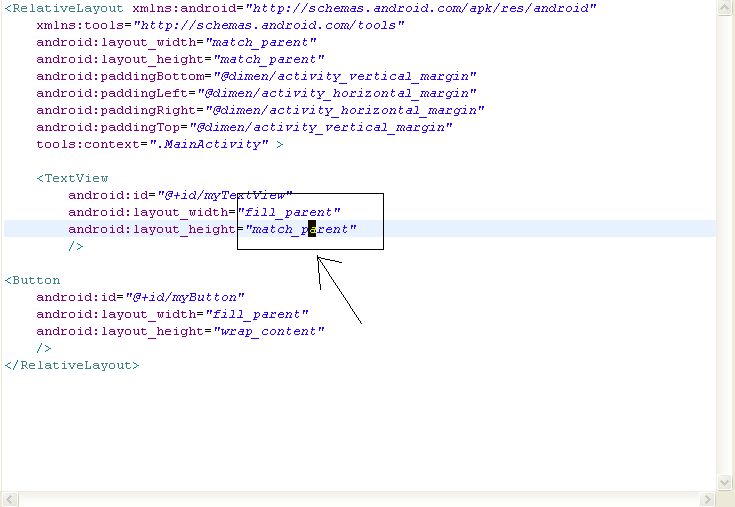This screenshot has width=735, height=507.
Task: Click the vertical scrollbar down arrow
Action: 725,481
